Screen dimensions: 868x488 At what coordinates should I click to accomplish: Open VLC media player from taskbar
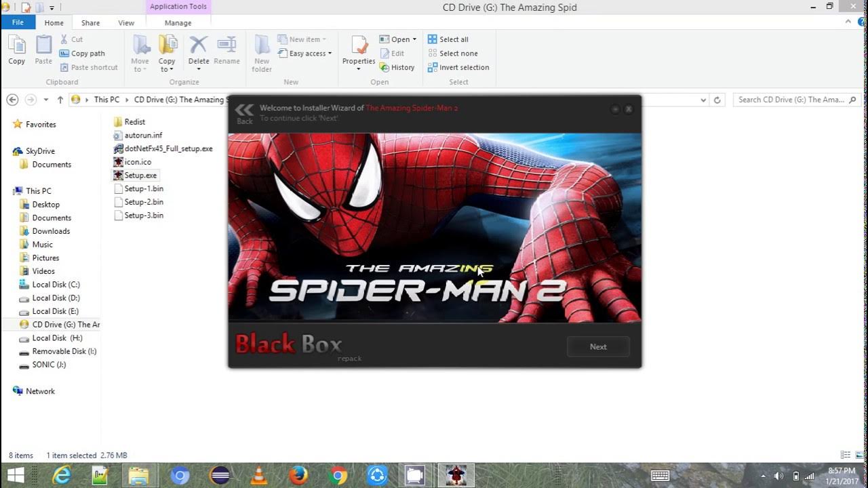258,476
